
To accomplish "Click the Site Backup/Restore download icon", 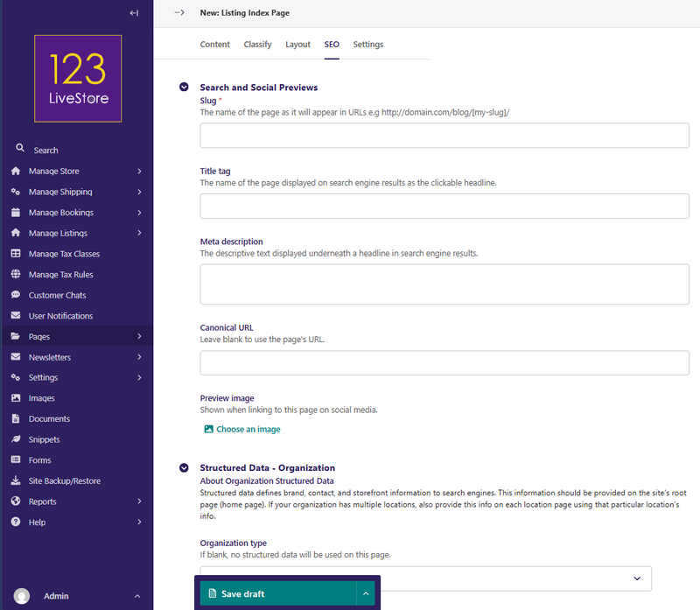I will pyautogui.click(x=16, y=481).
